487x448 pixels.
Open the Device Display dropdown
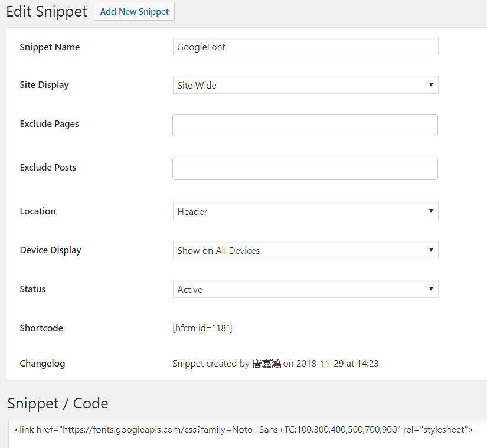305,250
